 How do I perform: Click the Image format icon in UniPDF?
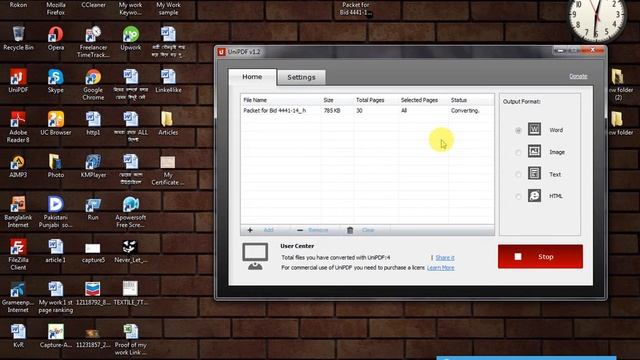[x=534, y=151]
